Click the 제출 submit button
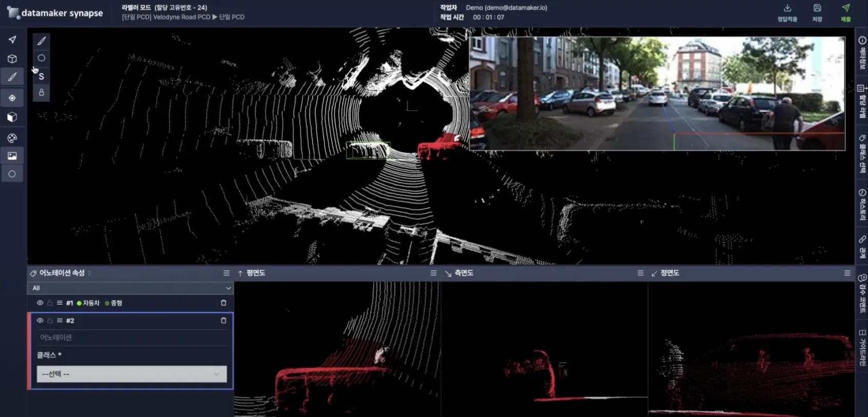This screenshot has height=417, width=868. [845, 12]
